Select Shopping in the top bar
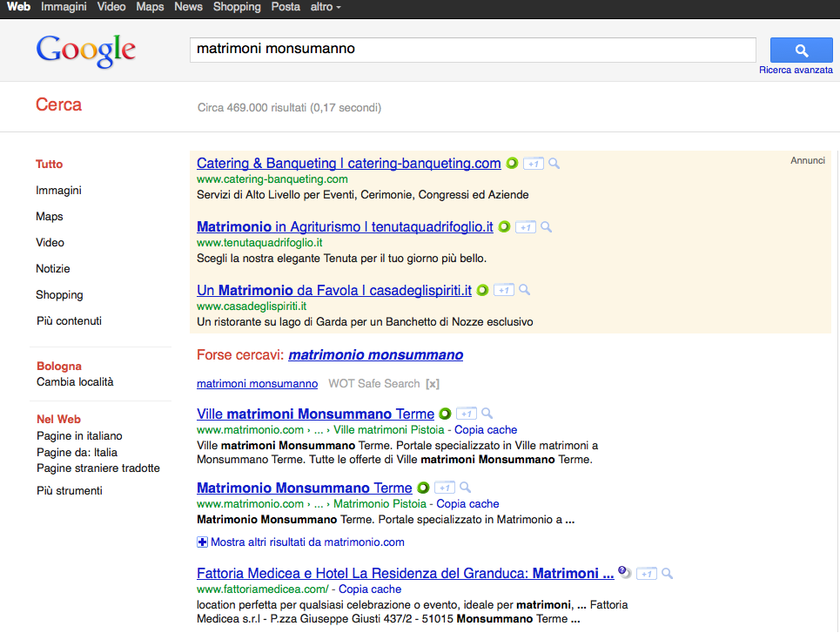The image size is (840, 633). [x=237, y=7]
